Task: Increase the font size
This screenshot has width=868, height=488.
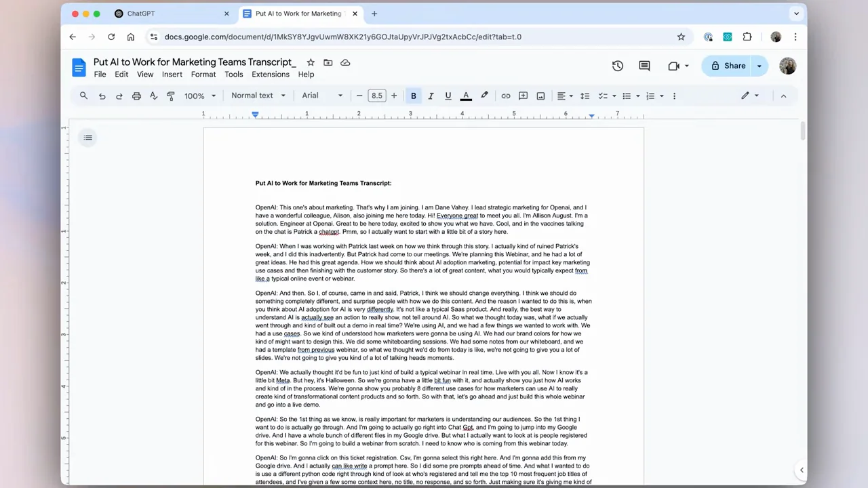Action: coord(394,96)
